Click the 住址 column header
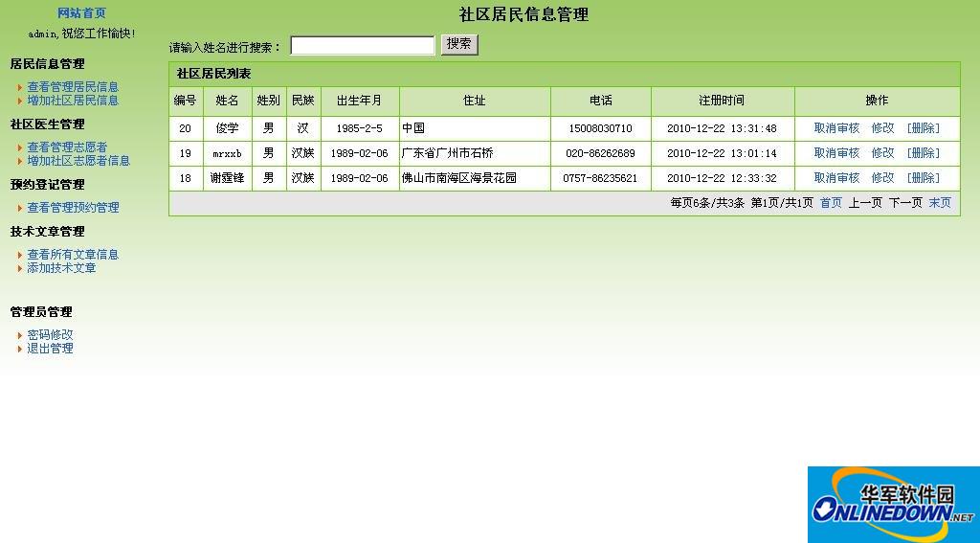 click(x=475, y=101)
